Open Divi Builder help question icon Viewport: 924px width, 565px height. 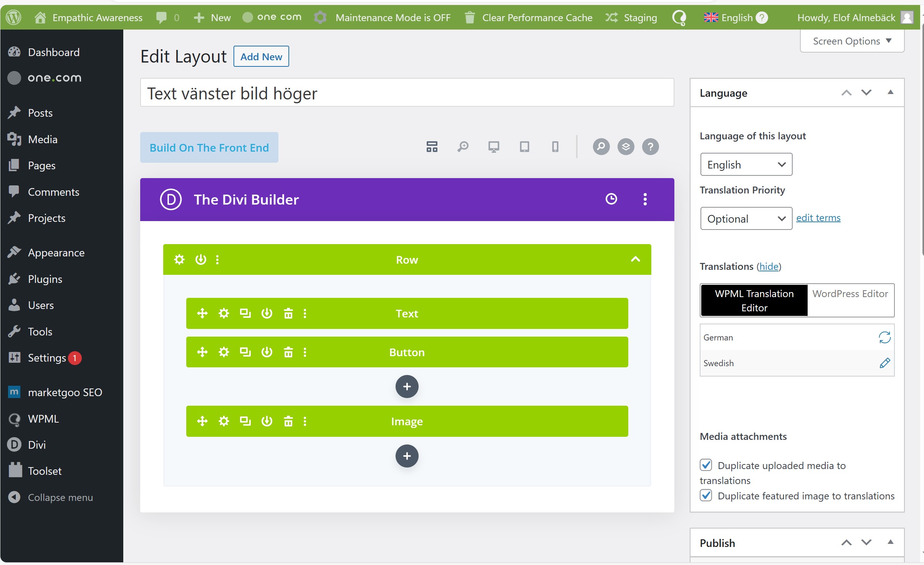click(650, 147)
